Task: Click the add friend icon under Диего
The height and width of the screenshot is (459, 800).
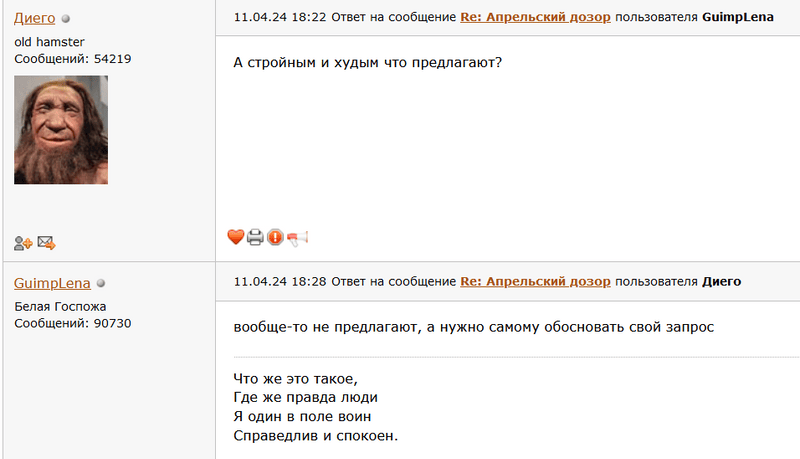Action: point(23,242)
